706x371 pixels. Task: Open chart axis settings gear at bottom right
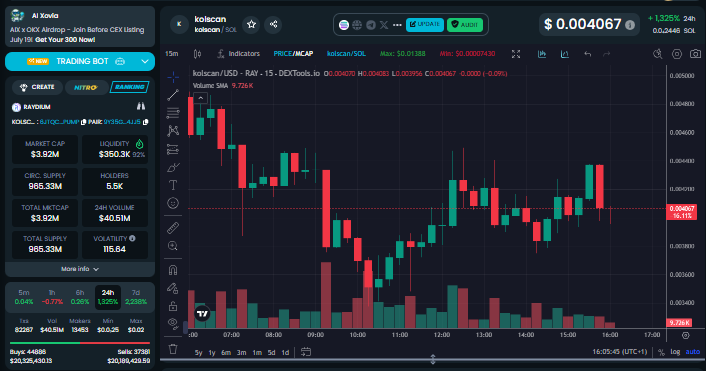[x=685, y=335]
